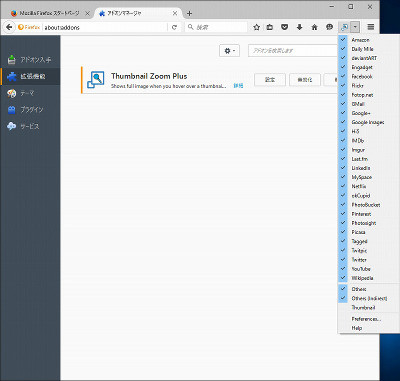Toggle Fotop.net site option
The width and height of the screenshot is (400, 381).
(x=368, y=95)
